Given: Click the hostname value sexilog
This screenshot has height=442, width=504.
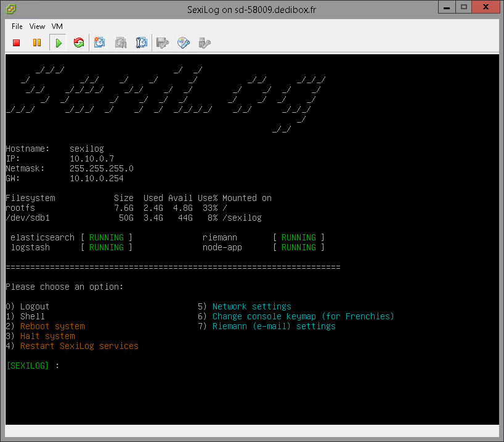Looking at the screenshot, I should click(87, 149).
